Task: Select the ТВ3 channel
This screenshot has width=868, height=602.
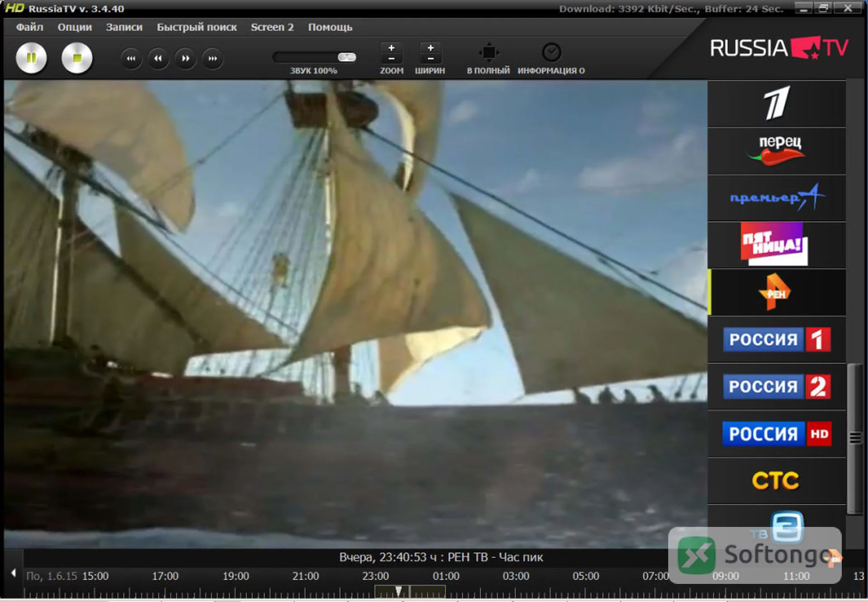Action: pos(776,527)
